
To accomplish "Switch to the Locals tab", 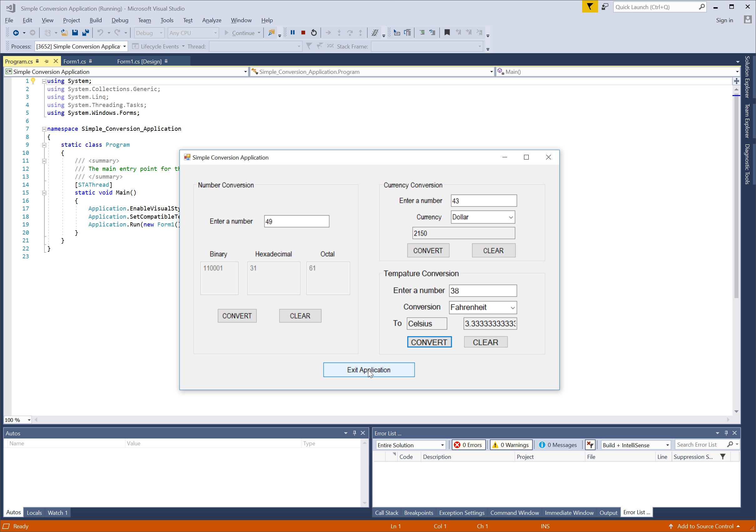I will [x=34, y=513].
